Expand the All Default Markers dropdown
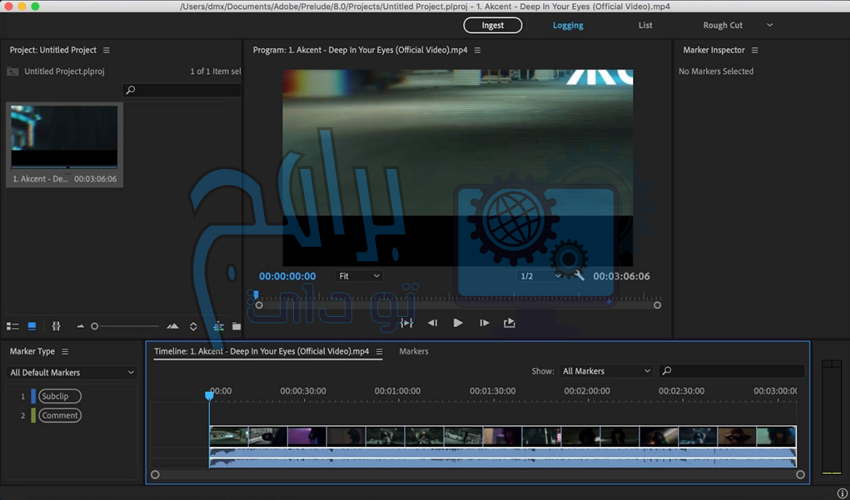The height and width of the screenshot is (500, 850). coord(71,372)
